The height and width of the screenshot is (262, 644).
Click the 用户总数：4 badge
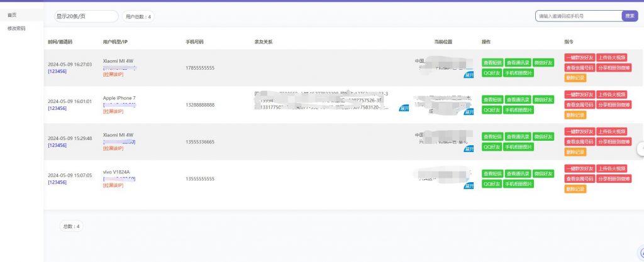pyautogui.click(x=138, y=17)
